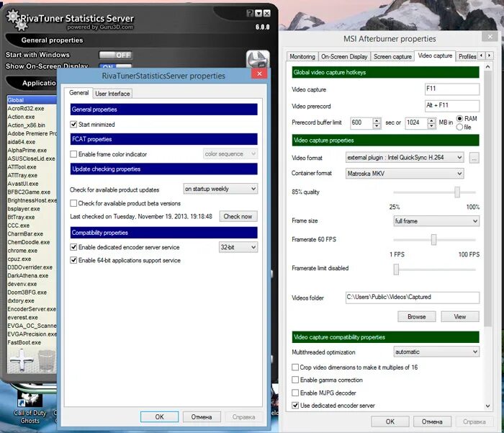Open encoder server 32-bit dropdown

click(238, 247)
